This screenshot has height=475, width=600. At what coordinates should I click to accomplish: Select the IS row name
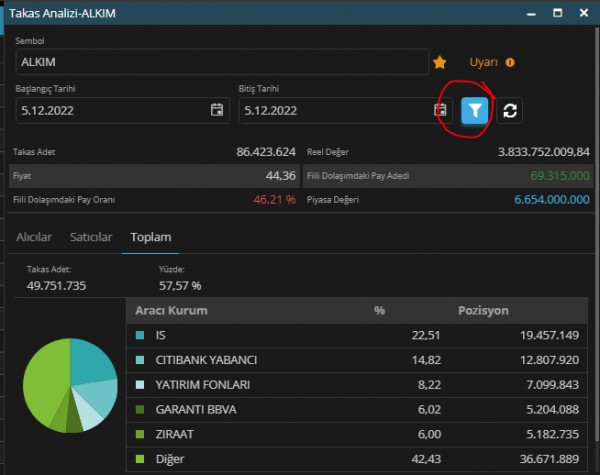[x=161, y=335]
